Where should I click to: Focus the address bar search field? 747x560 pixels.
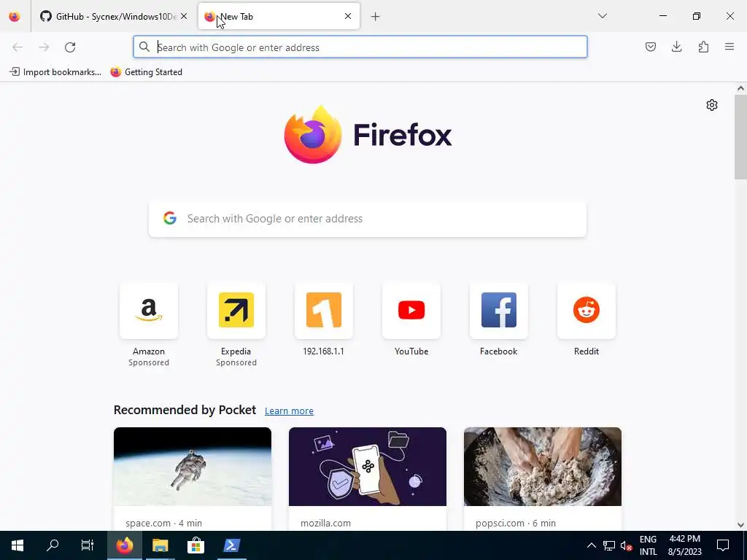click(x=360, y=47)
